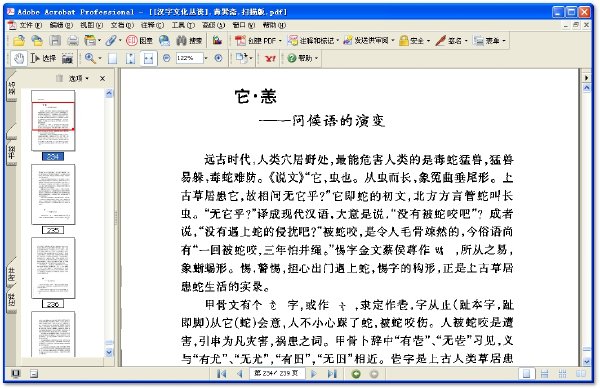600x389 pixels.
Task: Switch to Continuous Facing layout
Action: coord(562,374)
